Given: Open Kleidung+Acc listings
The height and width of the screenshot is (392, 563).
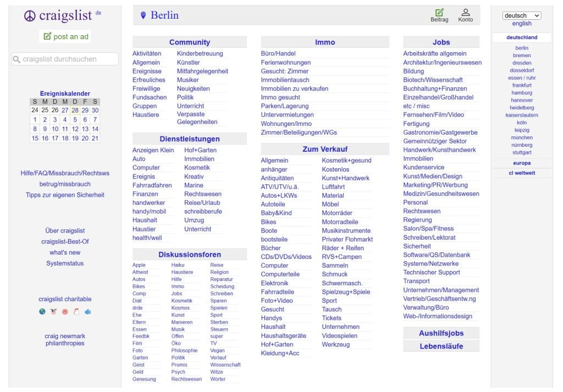Looking at the screenshot, I should (x=280, y=353).
